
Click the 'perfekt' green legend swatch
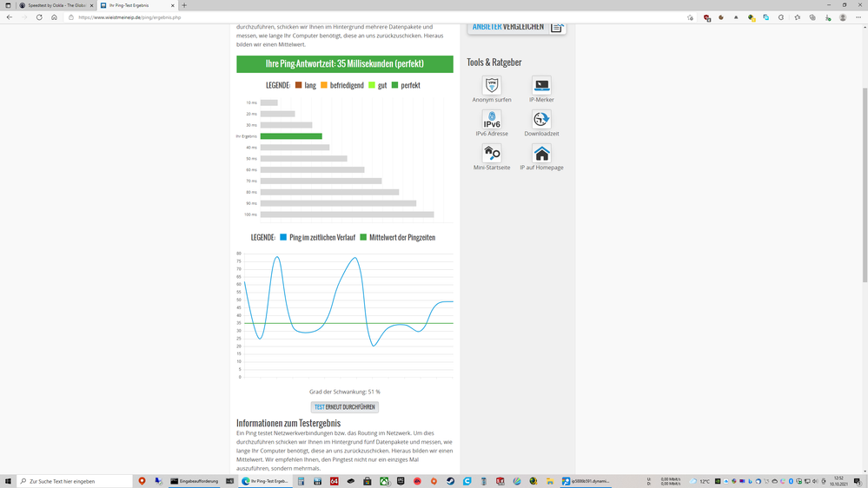pos(394,85)
